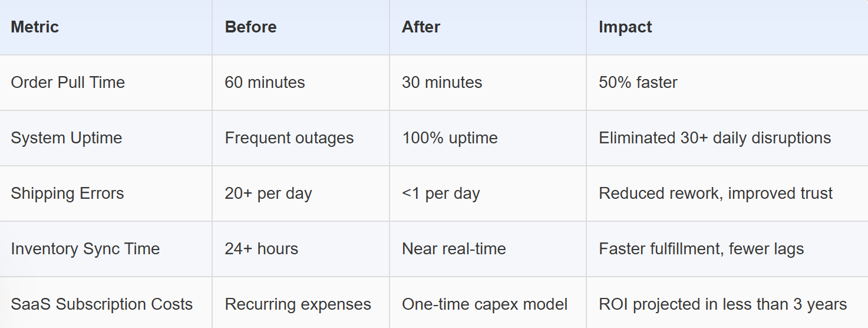Select the 100% uptime cell
Screen dimensions: 868x328
(x=450, y=138)
